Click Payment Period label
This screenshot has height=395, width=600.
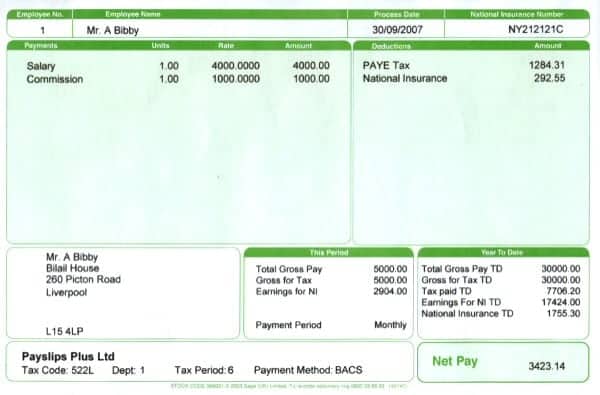click(x=288, y=325)
